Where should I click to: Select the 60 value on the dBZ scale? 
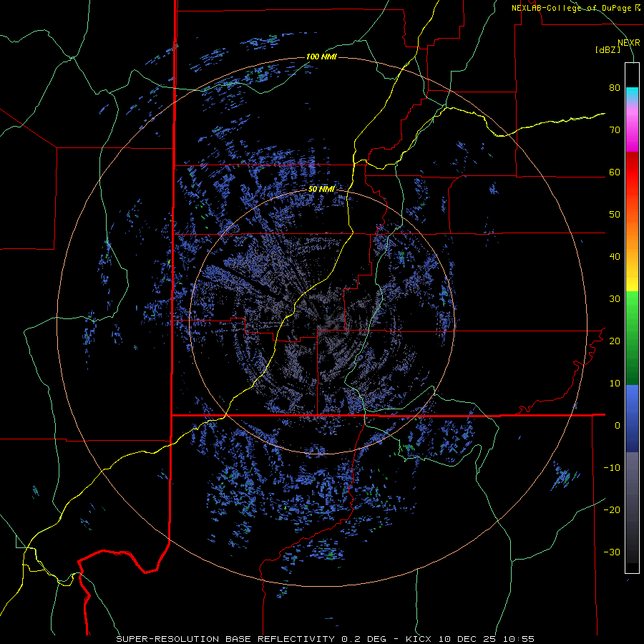click(x=615, y=172)
